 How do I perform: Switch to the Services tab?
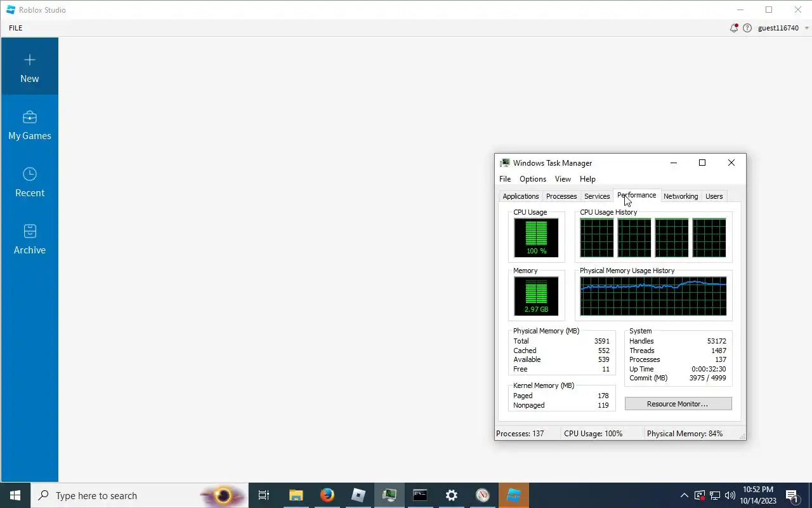point(597,196)
